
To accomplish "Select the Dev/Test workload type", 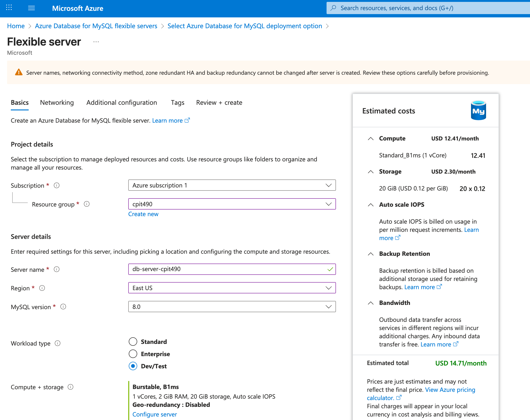I will (x=133, y=366).
